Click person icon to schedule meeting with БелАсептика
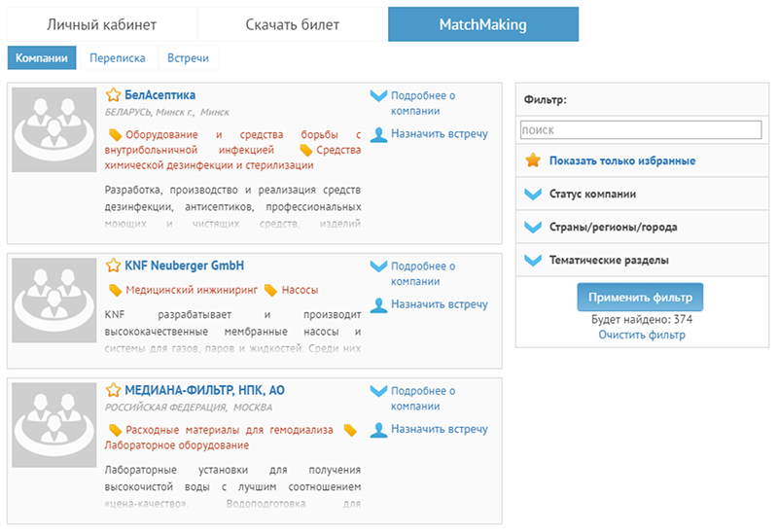The width and height of the screenshot is (778, 532). click(378, 134)
